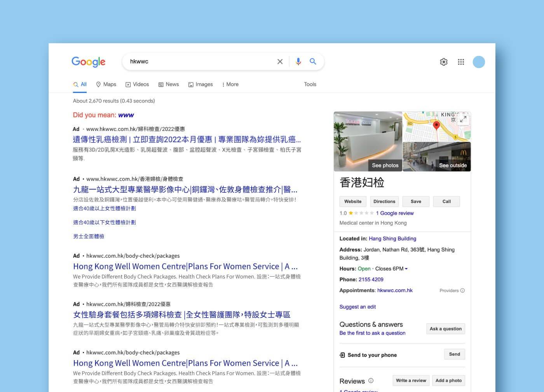Image resolution: width=544 pixels, height=392 pixels.
Task: Open 男士全面體檢 sitelink
Action: click(x=89, y=236)
